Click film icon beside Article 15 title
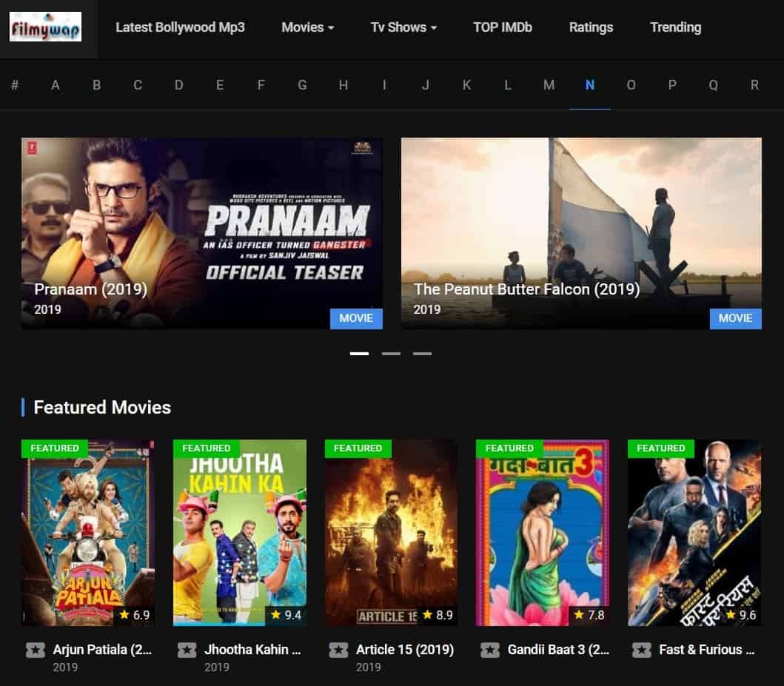The height and width of the screenshot is (686, 784). click(338, 650)
